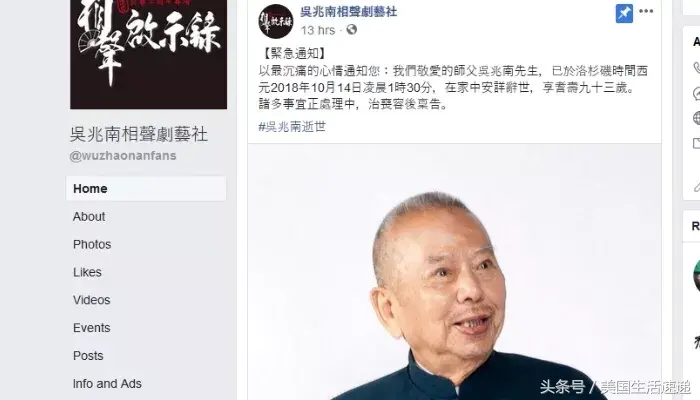Viewport: 700px width, 400px height.
Task: Open the page's large logo profile picture
Action: click(x=148, y=54)
